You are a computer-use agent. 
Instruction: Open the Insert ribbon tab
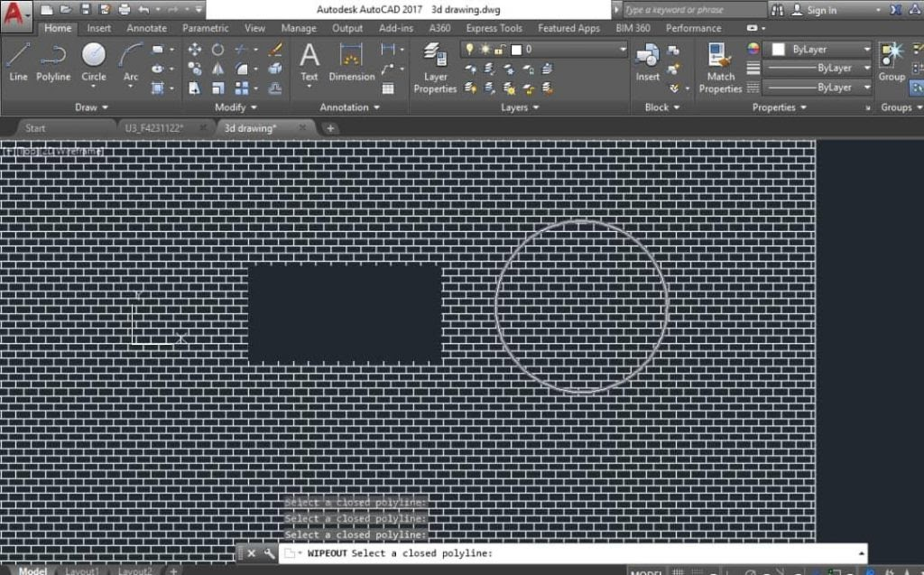98,28
